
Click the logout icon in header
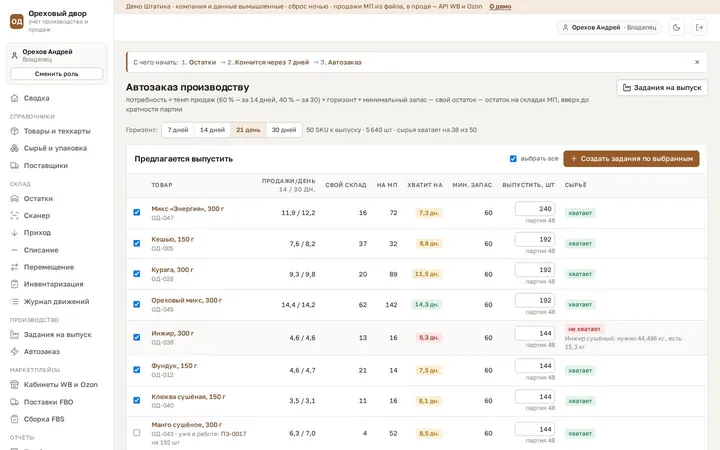pyautogui.click(x=699, y=28)
